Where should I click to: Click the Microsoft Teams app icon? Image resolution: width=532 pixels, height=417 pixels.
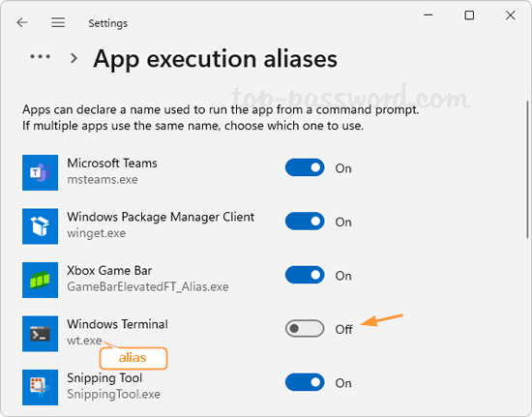(40, 173)
